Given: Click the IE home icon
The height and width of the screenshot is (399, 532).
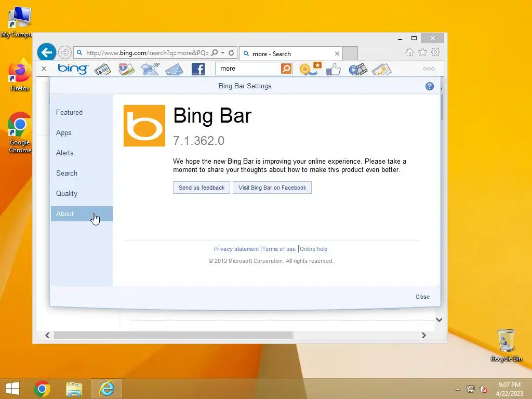Looking at the screenshot, I should pyautogui.click(x=409, y=52).
